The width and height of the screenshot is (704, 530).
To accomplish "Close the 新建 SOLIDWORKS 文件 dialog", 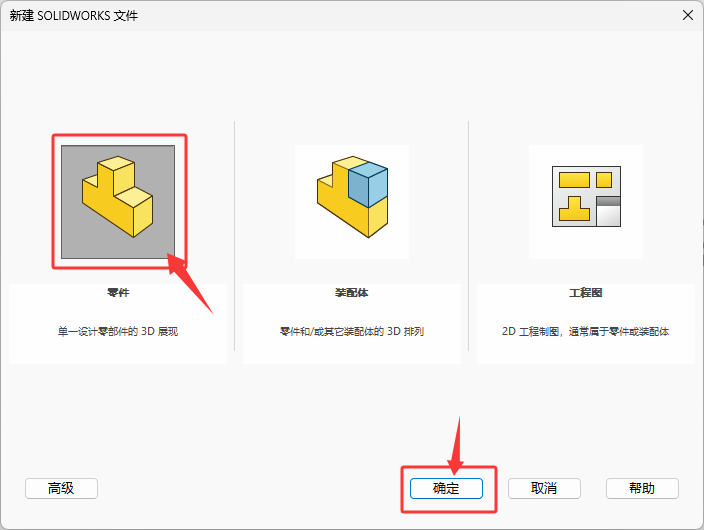I will click(688, 15).
